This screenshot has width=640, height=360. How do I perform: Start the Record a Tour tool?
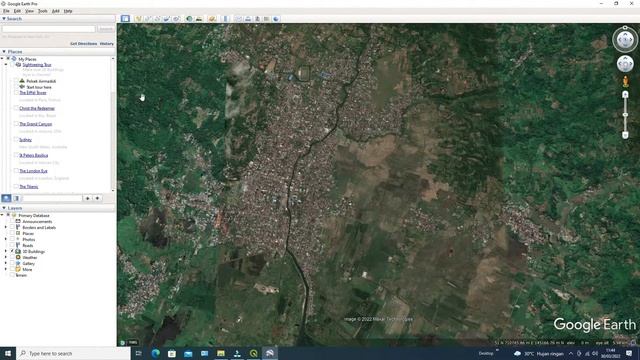click(x=176, y=19)
